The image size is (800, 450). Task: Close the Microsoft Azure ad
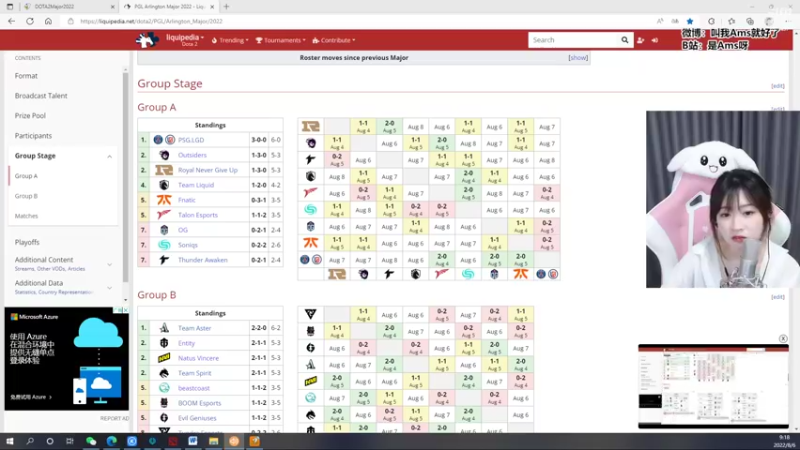pos(126,310)
